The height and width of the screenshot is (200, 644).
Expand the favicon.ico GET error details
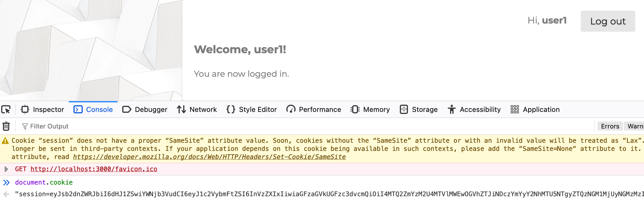pyautogui.click(x=6, y=169)
